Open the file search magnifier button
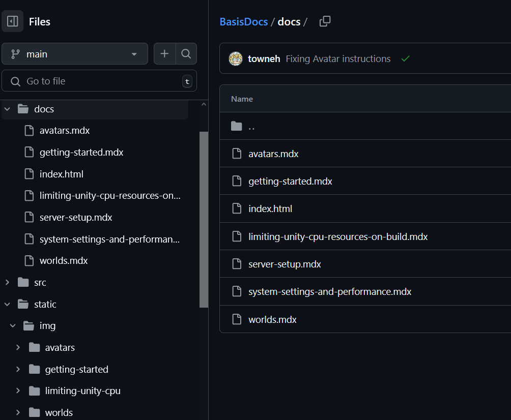This screenshot has height=420, width=511. [186, 54]
